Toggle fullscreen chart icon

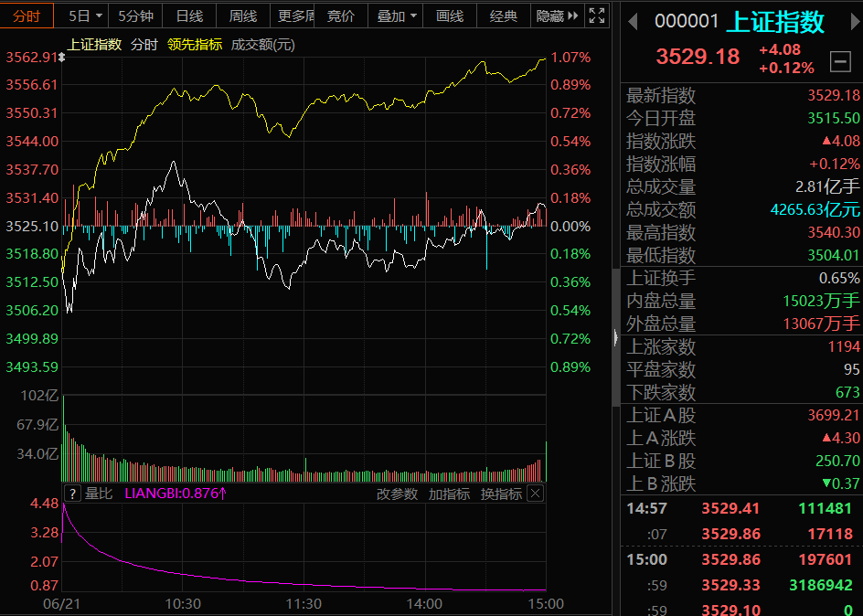click(597, 16)
